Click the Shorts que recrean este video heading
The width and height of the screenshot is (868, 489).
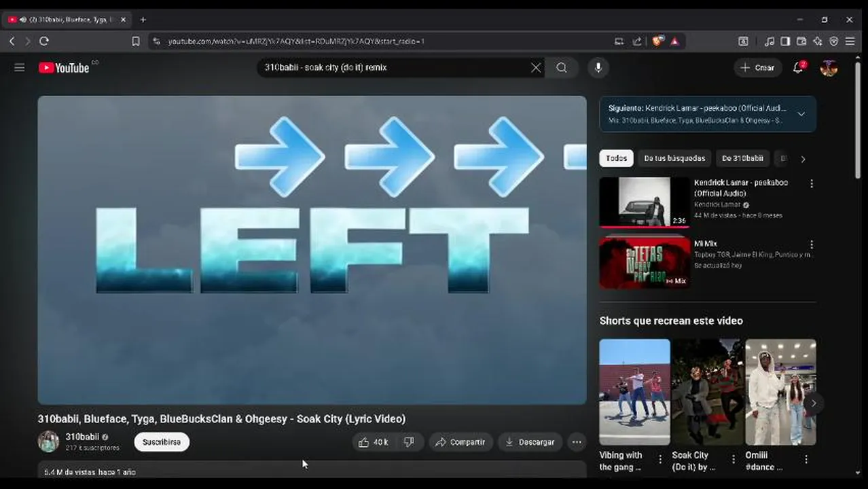tap(671, 321)
